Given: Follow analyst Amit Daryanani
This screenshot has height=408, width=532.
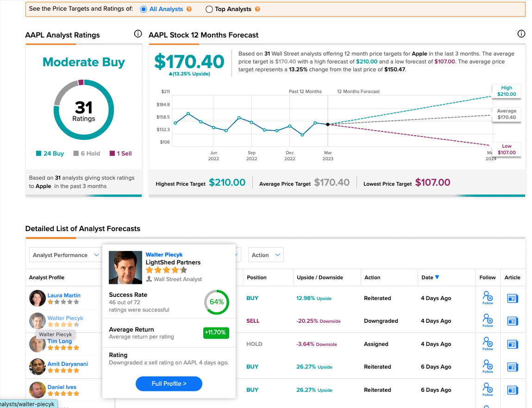Looking at the screenshot, I should [x=488, y=367].
